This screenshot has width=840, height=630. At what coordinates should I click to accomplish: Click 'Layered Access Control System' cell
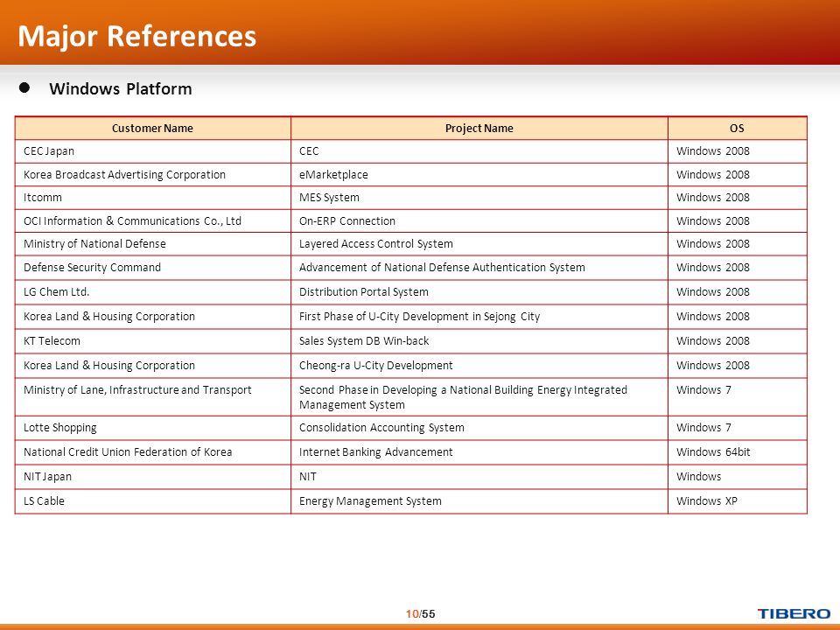click(x=479, y=244)
